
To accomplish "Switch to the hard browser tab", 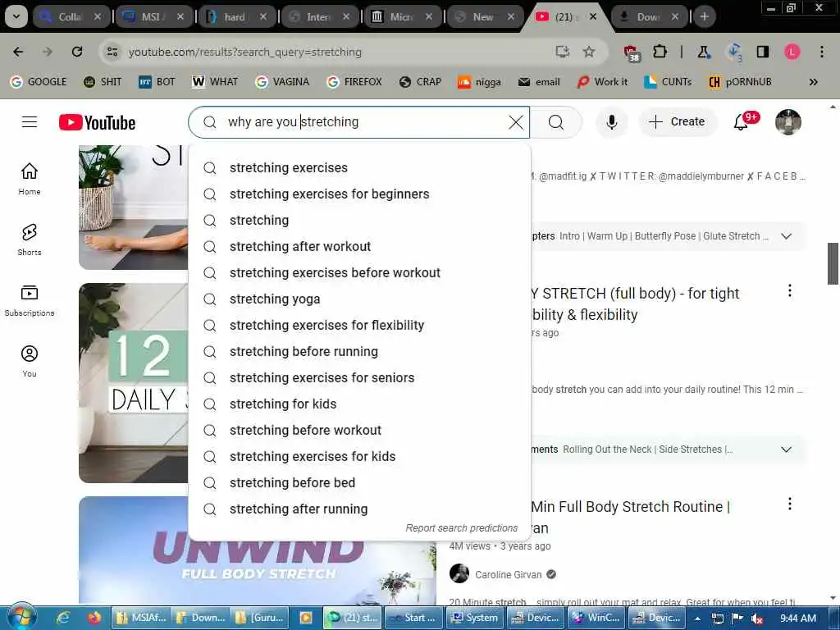I will tap(237, 16).
